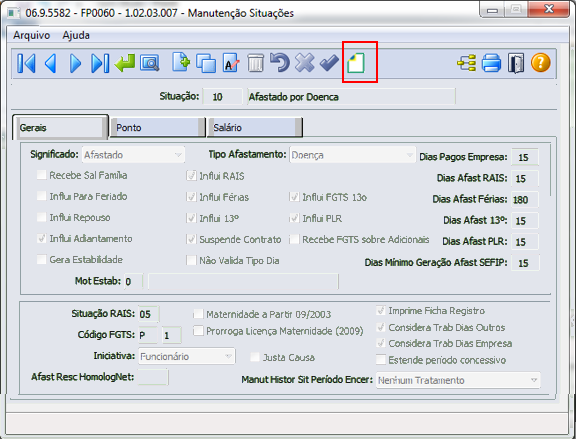Toggle Estende período concessivo checkbox
This screenshot has height=439, width=577.
coord(381,360)
